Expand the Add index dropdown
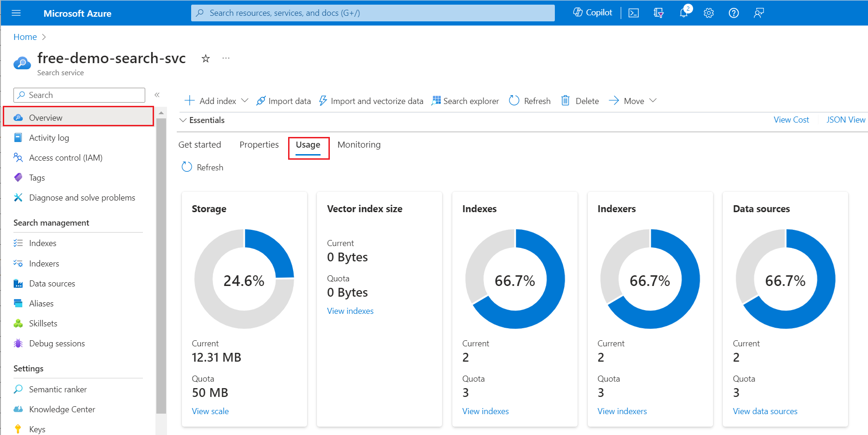Viewport: 868px width, 435px height. tap(244, 101)
